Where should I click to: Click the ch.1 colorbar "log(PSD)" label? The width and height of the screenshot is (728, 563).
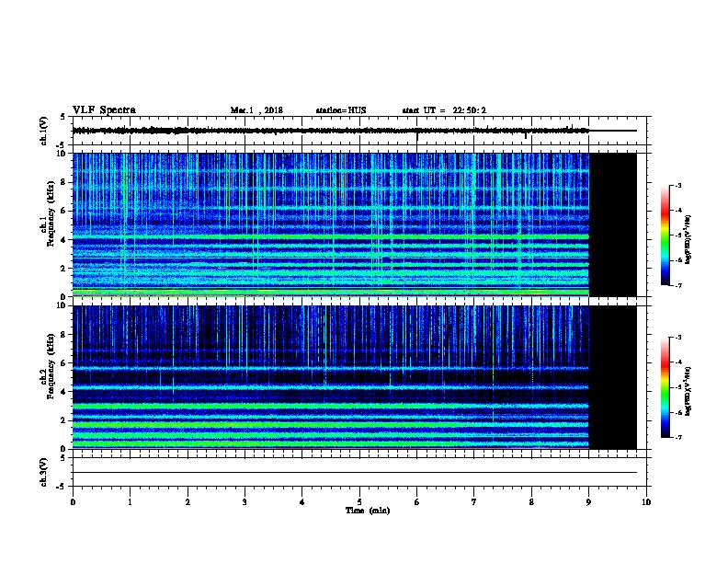(x=688, y=239)
